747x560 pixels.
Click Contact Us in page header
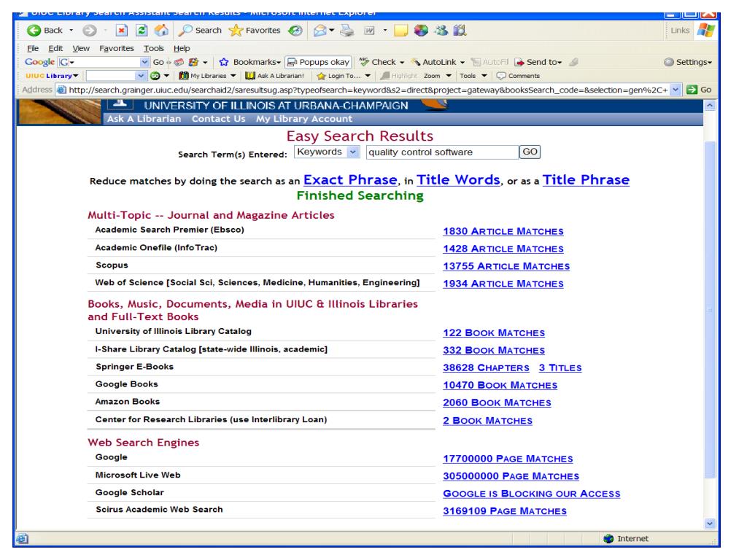click(219, 119)
